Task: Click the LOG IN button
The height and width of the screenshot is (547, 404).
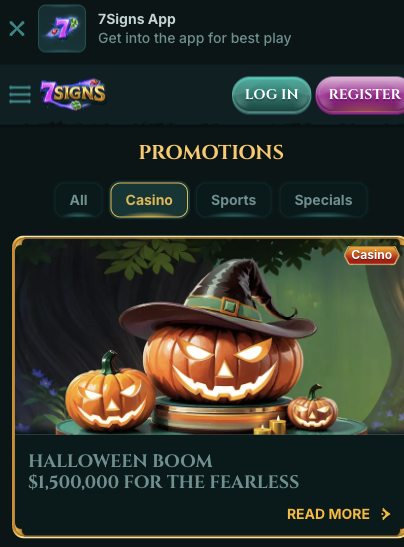Action: (x=271, y=95)
